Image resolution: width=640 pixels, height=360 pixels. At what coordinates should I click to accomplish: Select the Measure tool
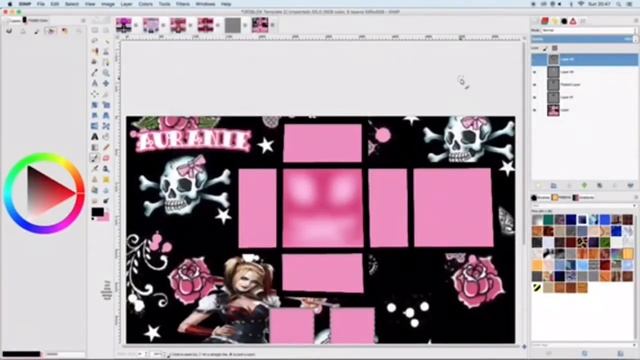coord(95,83)
